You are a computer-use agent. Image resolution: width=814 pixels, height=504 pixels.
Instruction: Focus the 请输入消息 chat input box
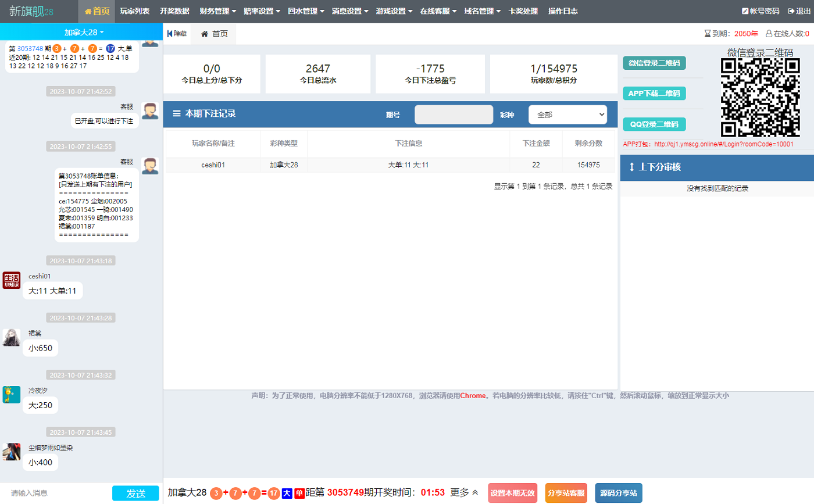(x=55, y=493)
